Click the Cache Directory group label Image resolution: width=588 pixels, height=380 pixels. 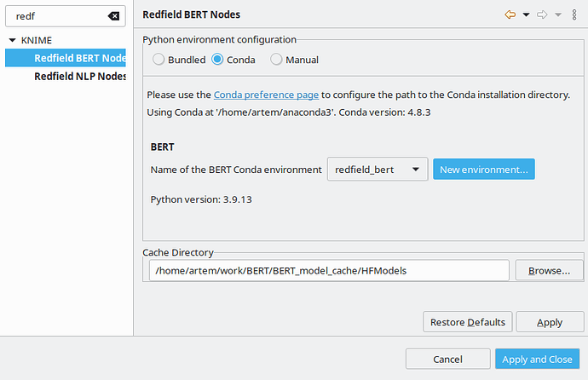pyautogui.click(x=178, y=252)
